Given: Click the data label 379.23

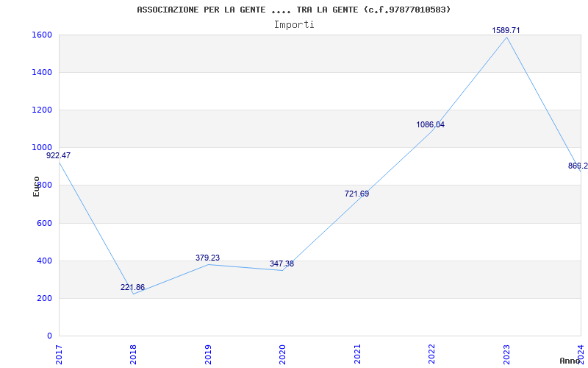Looking at the screenshot, I should click(x=207, y=258).
